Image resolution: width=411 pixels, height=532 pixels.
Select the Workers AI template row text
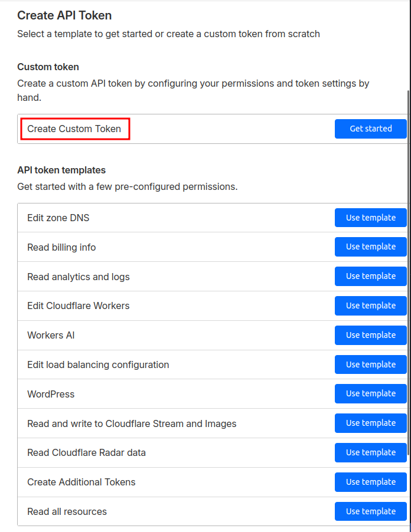(51, 336)
